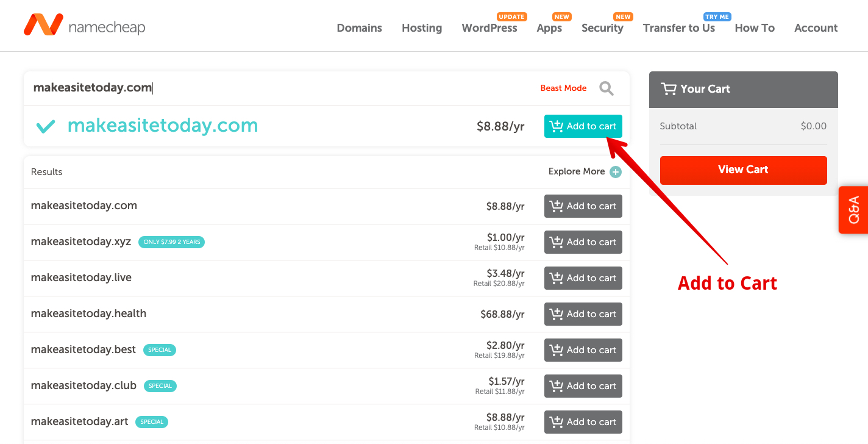
Task: Open the Q&A side tab
Action: coord(853,210)
